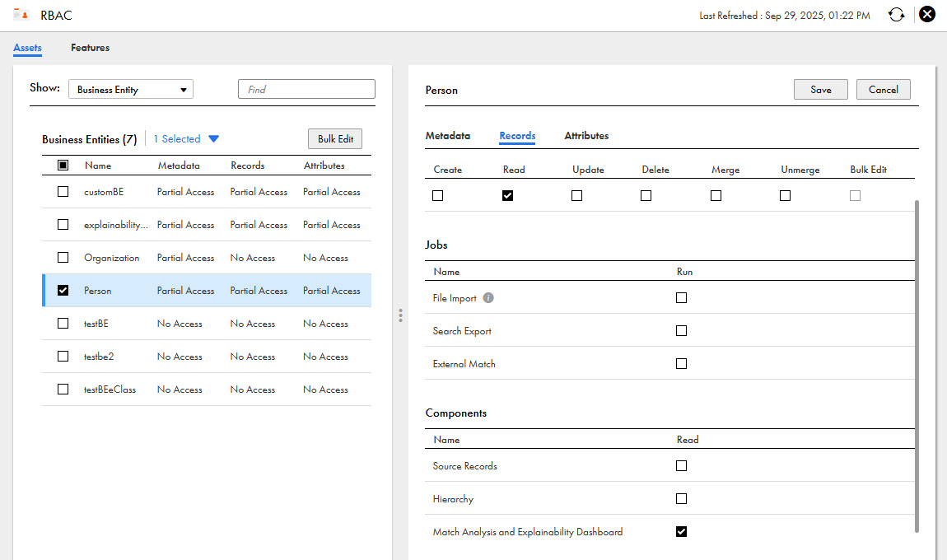Viewport: 947px width, 560px height.
Task: Click the Search Export job name
Action: point(462,331)
